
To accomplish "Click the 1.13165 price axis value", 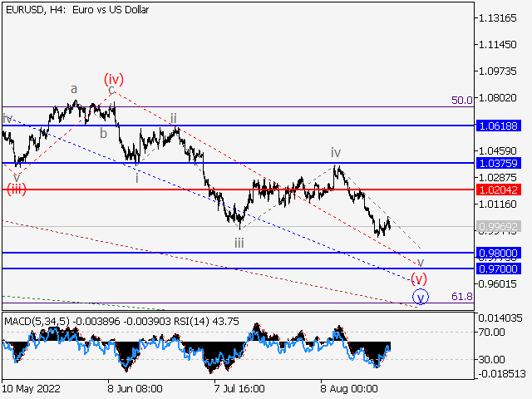I will pyautogui.click(x=497, y=18).
